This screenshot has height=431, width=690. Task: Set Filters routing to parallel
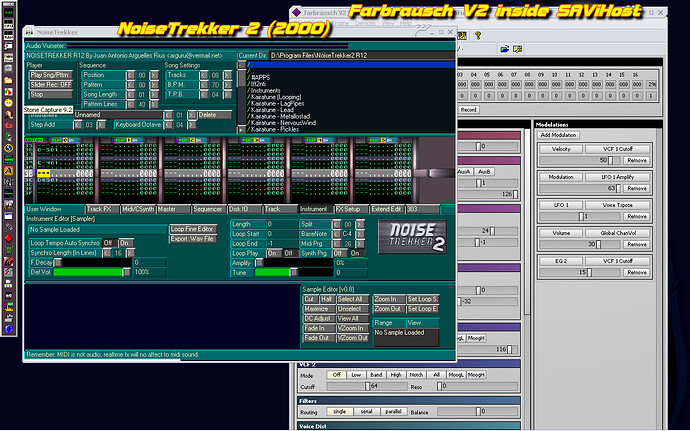pos(393,412)
